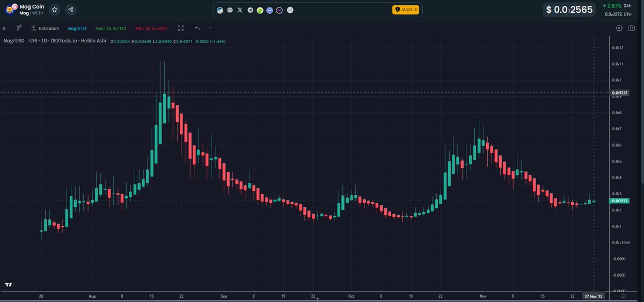This screenshot has height=302, width=644.
Task: Click the Mog/USD · UNI · 1D chart legend title
Action: (x=55, y=41)
